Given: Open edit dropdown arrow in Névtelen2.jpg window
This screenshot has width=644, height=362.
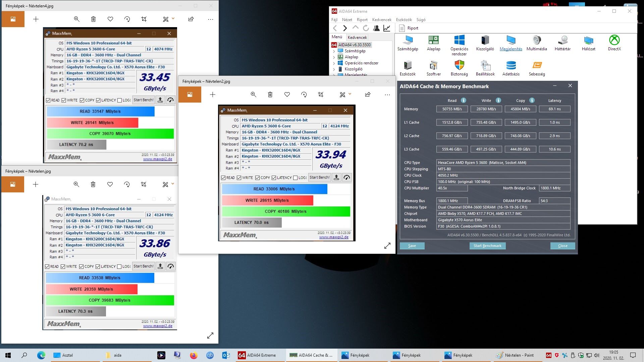Looking at the screenshot, I should (350, 94).
